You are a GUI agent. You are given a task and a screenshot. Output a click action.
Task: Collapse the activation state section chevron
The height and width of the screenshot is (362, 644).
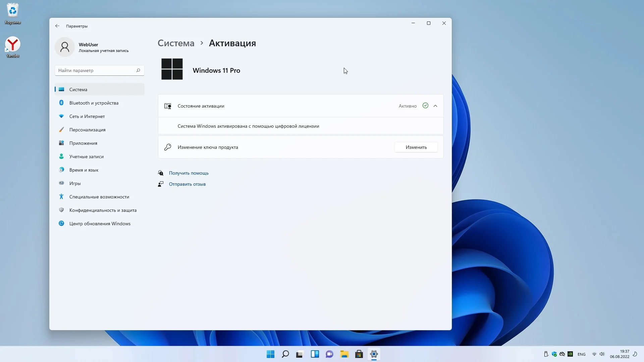[x=435, y=106]
